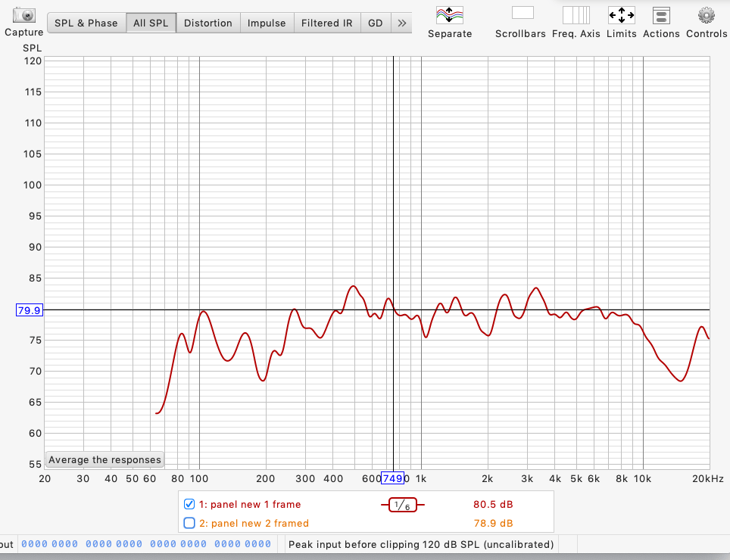Viewport: 730px width, 560px height.
Task: Click the '80.5 dB' value text
Action: (x=493, y=504)
